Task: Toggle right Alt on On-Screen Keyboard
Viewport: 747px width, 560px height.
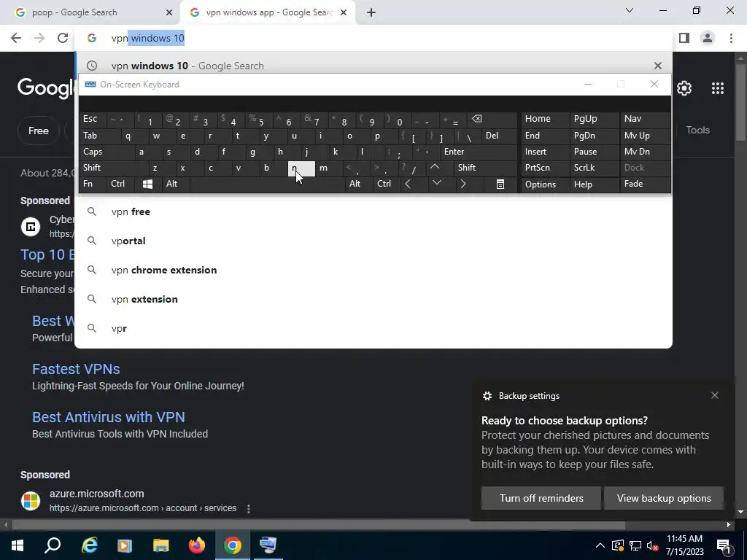Action: pos(359,184)
